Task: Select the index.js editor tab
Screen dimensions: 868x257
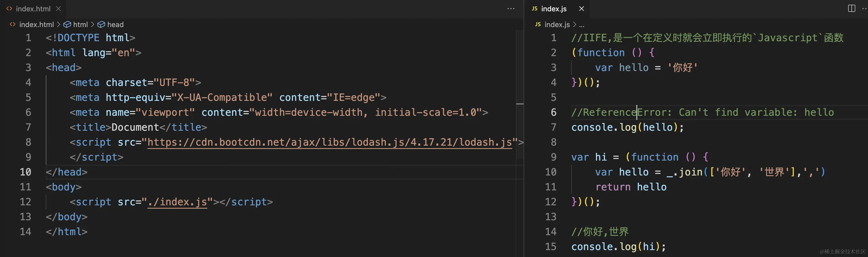Action: (x=554, y=9)
